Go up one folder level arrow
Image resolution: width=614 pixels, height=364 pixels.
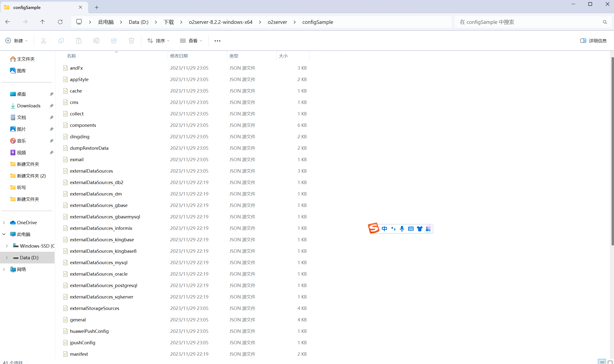coord(42,22)
